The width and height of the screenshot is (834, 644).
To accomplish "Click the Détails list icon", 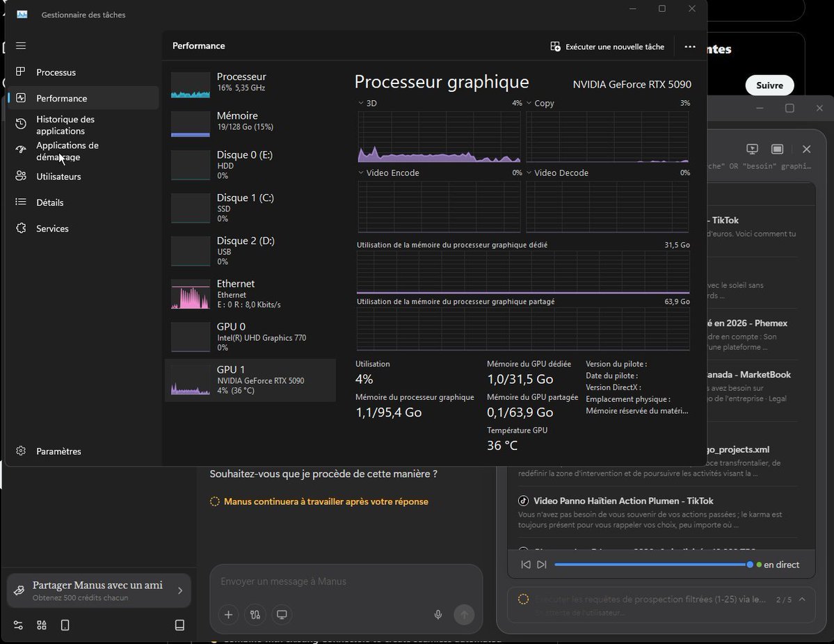I will point(21,202).
